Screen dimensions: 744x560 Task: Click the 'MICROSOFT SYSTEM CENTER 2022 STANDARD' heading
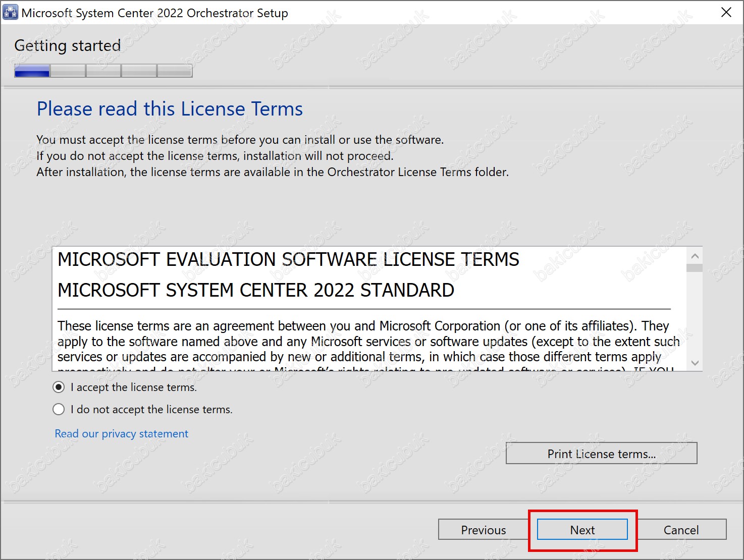pos(256,290)
